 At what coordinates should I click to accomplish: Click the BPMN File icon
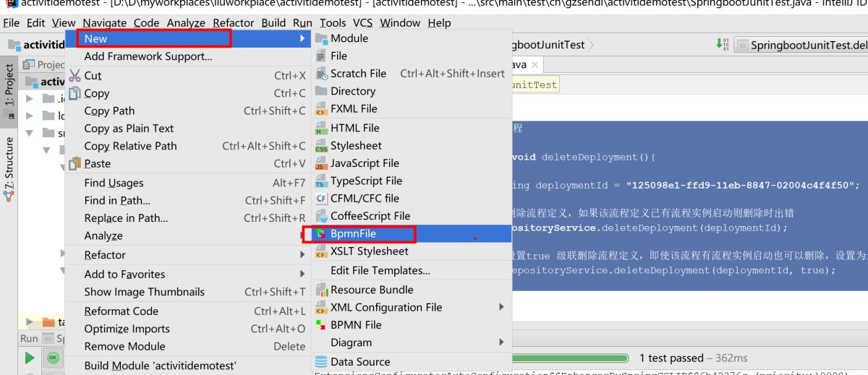click(x=321, y=325)
